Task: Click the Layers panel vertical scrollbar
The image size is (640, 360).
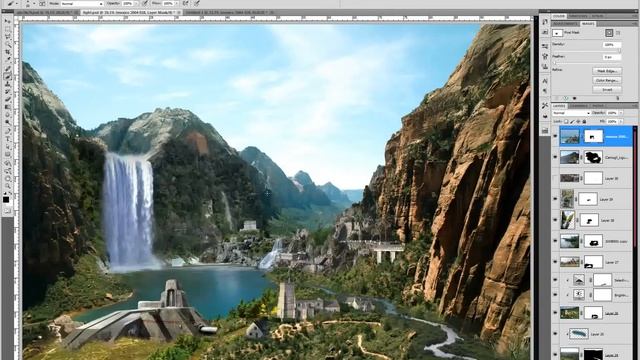Action: tap(635, 242)
